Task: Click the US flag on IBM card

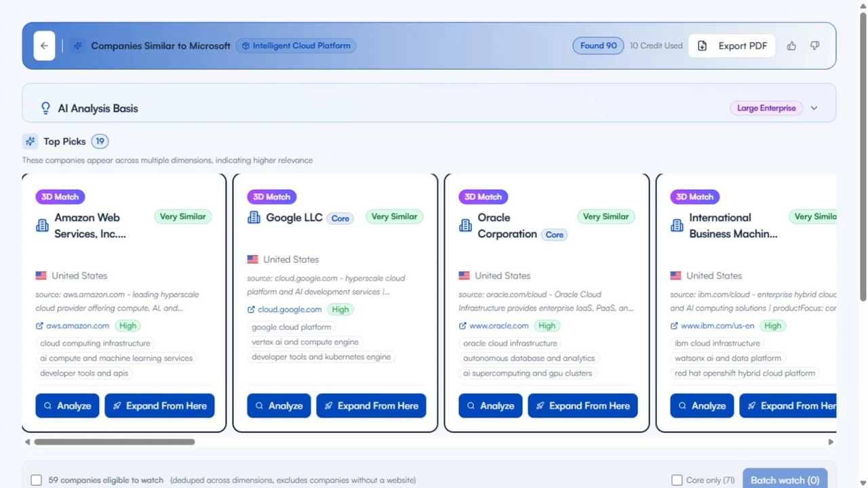Action: [676, 275]
